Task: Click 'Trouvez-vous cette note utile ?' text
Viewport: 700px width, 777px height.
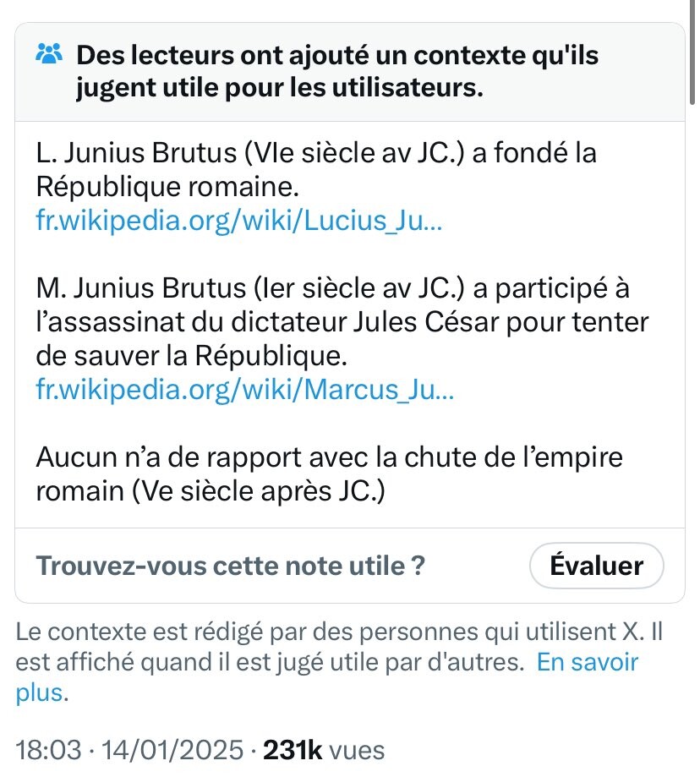Action: (230, 566)
